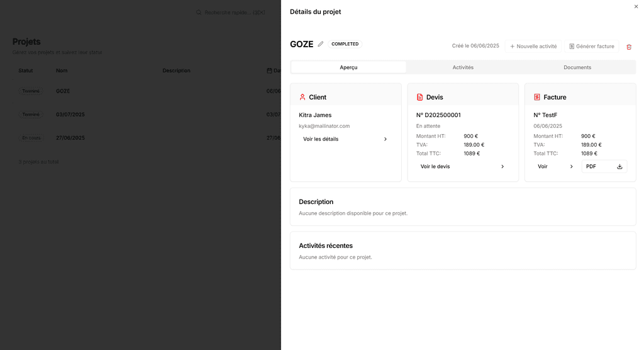Close the project details panel

pos(636,6)
